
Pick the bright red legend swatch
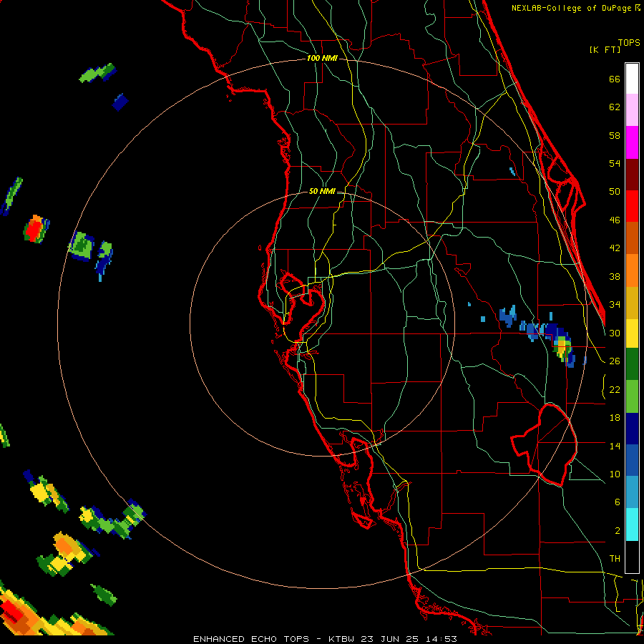coord(632,206)
